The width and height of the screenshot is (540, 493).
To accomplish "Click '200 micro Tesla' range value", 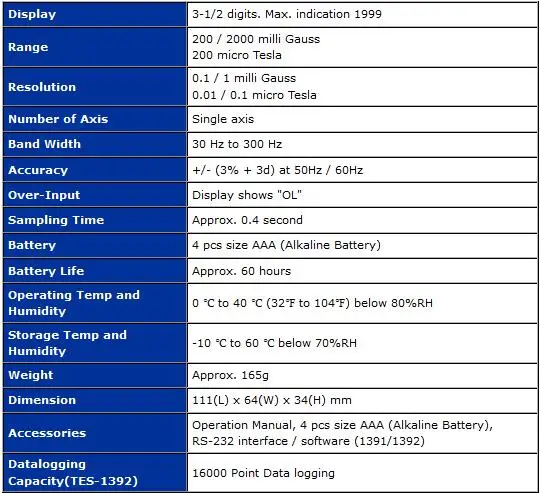I will [237, 55].
